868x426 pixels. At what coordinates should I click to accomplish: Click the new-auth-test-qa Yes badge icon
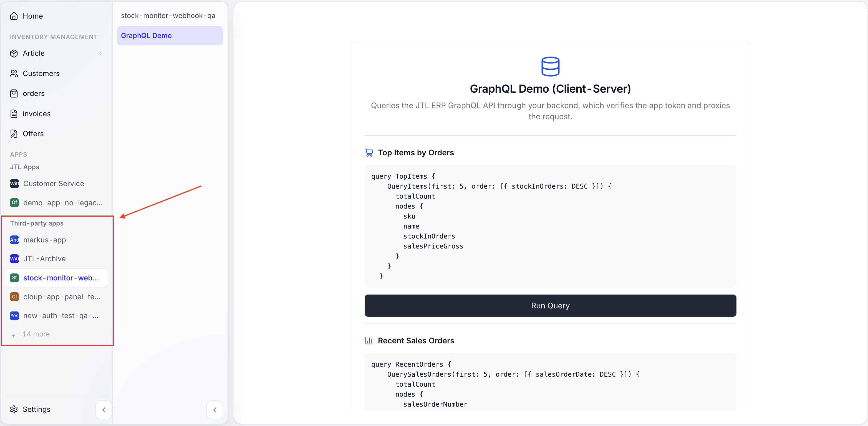pyautogui.click(x=14, y=316)
